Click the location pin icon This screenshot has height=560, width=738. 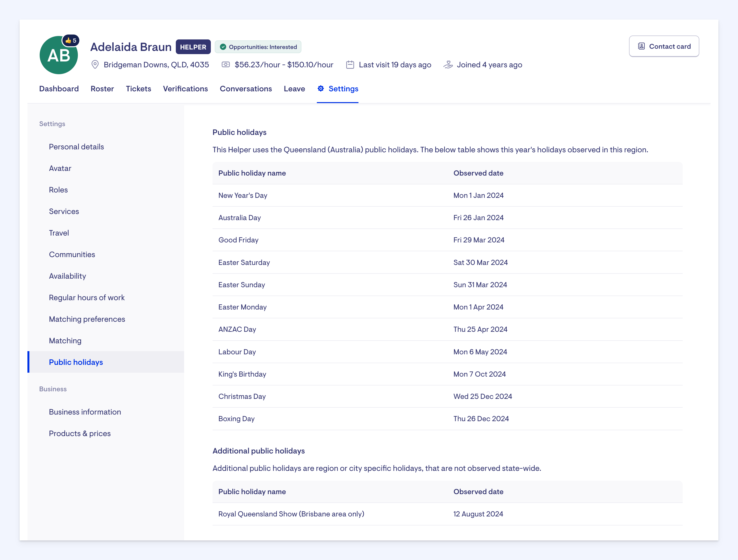pos(95,65)
